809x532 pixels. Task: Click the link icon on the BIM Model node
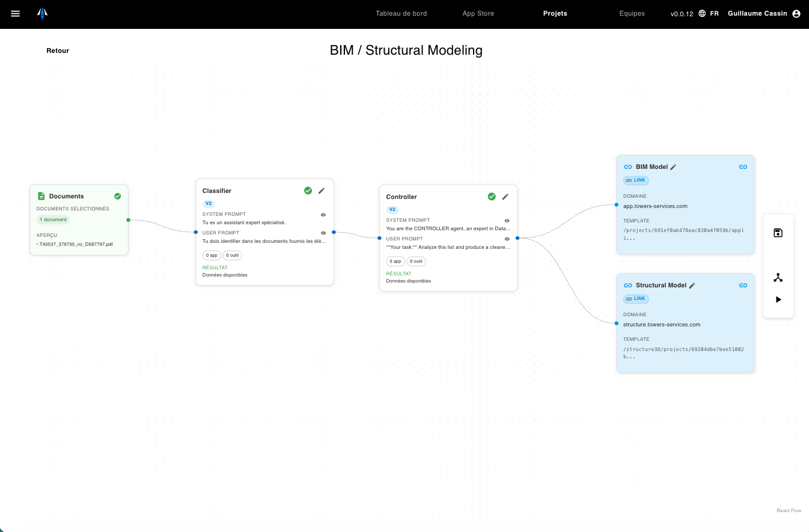743,167
